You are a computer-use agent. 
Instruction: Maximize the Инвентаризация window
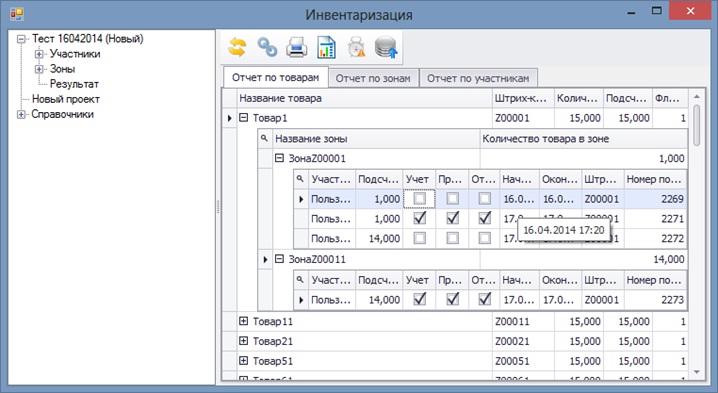click(x=657, y=11)
